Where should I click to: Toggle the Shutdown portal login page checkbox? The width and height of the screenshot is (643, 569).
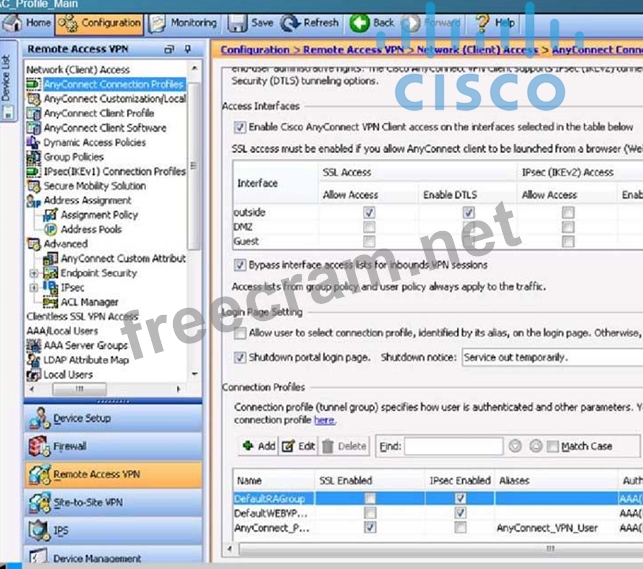(240, 357)
